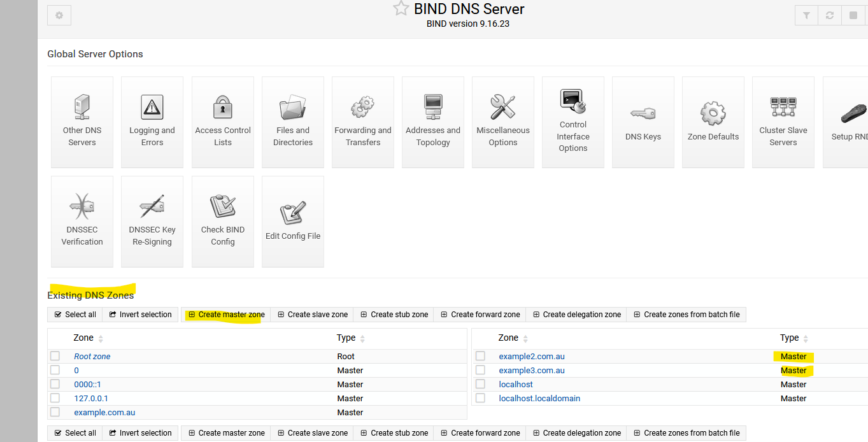Sort by Type in the example2.com.au table

tap(794, 338)
